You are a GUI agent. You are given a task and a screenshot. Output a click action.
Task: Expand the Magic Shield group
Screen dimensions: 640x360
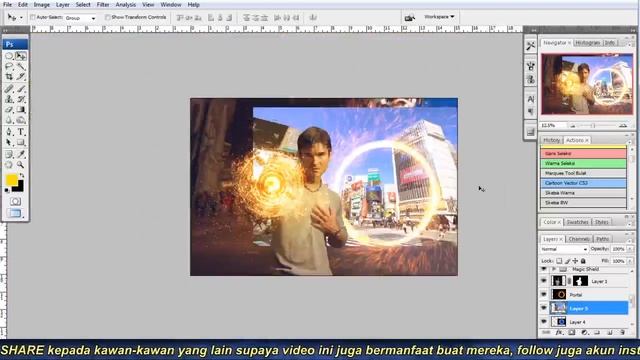point(554,269)
